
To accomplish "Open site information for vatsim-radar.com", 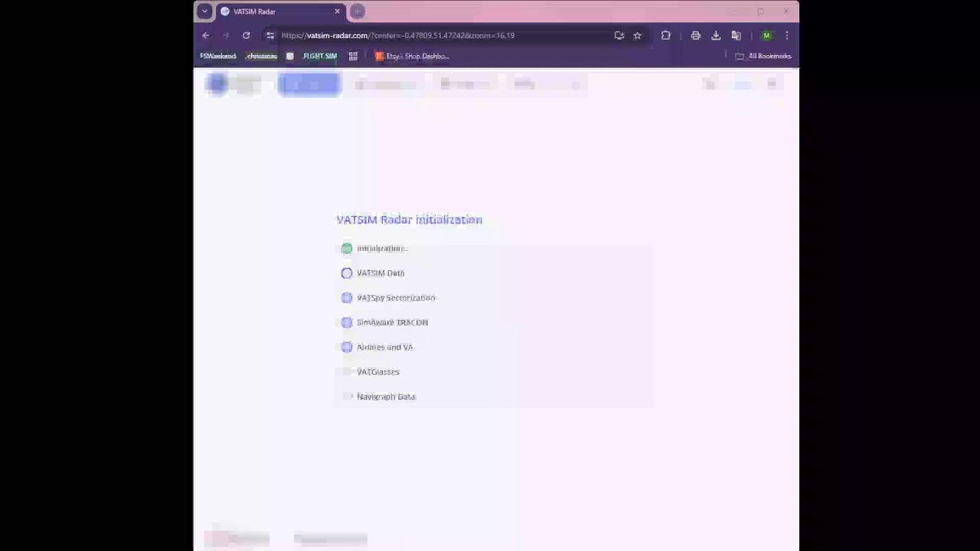I will pyautogui.click(x=270, y=35).
